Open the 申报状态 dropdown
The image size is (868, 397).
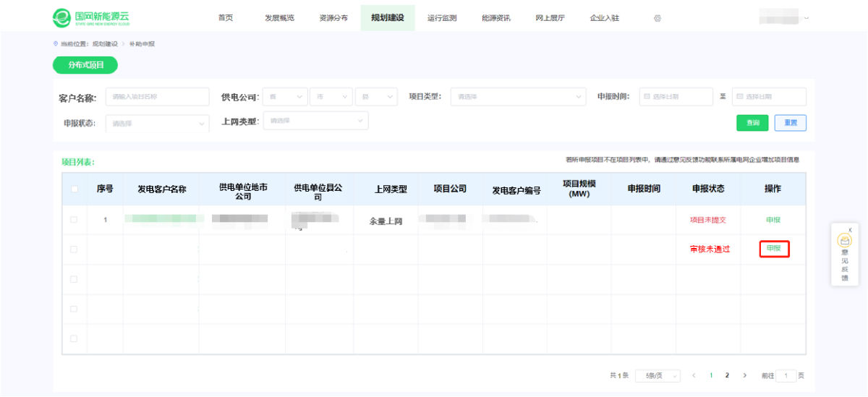coord(157,124)
